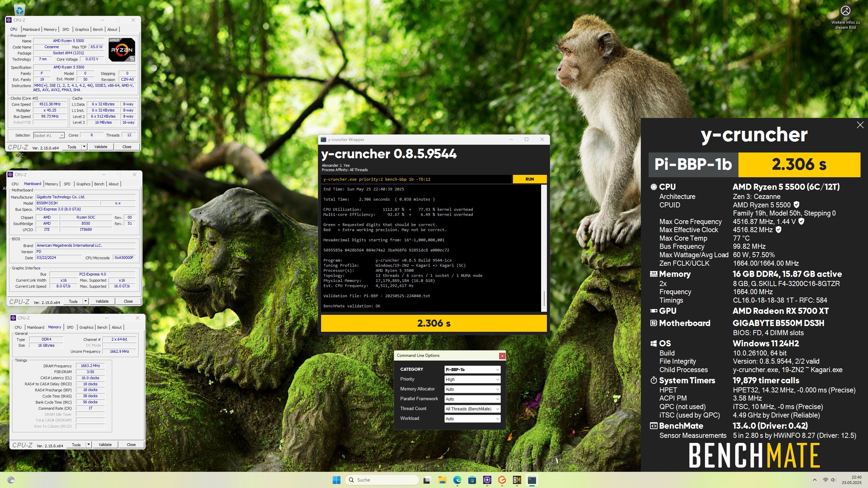The width and height of the screenshot is (868, 488).
Task: Click Validate in top CPU-Z window
Action: coord(101,147)
